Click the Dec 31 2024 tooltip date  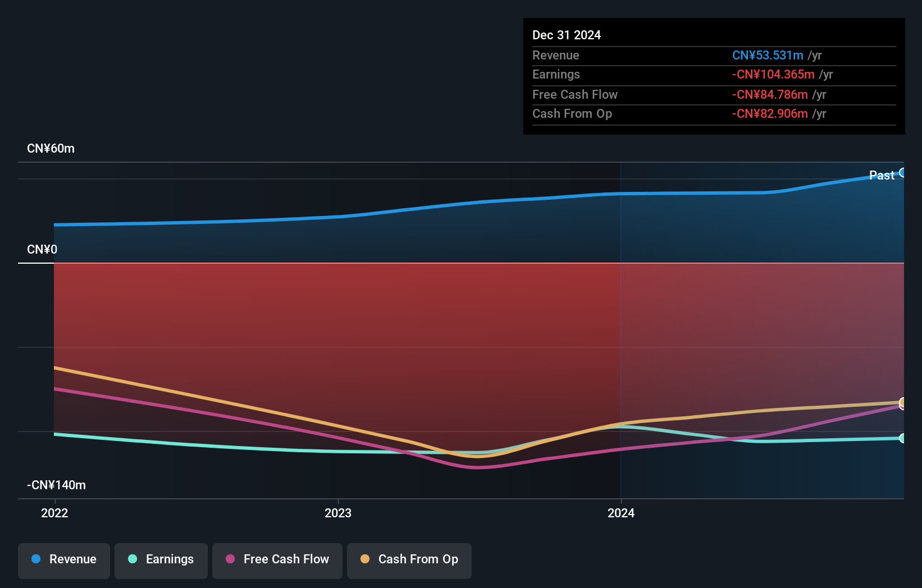(x=567, y=35)
